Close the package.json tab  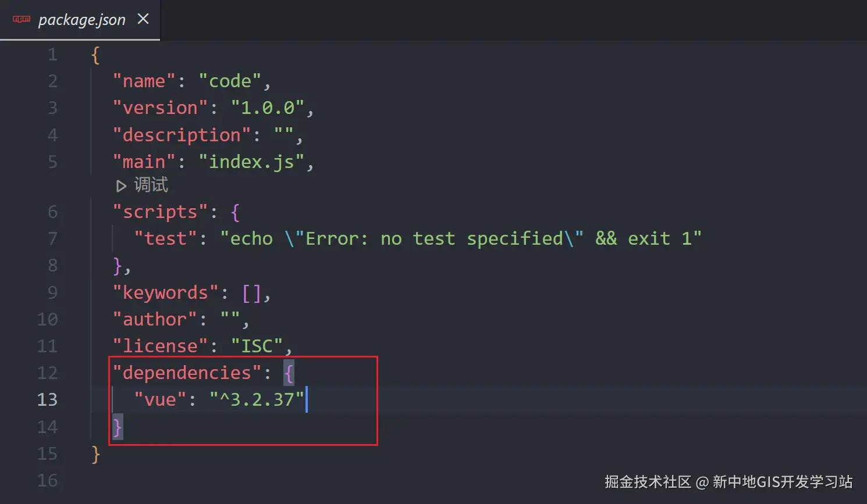143,19
